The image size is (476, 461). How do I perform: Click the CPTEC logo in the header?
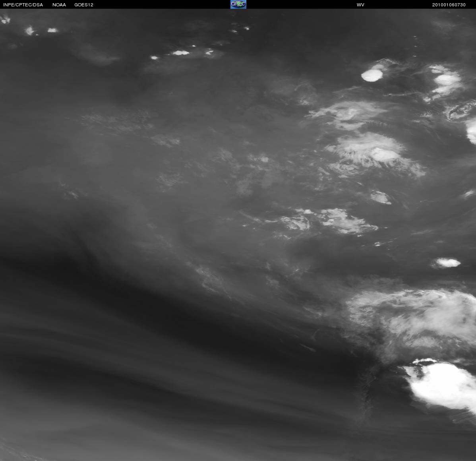[x=238, y=4]
